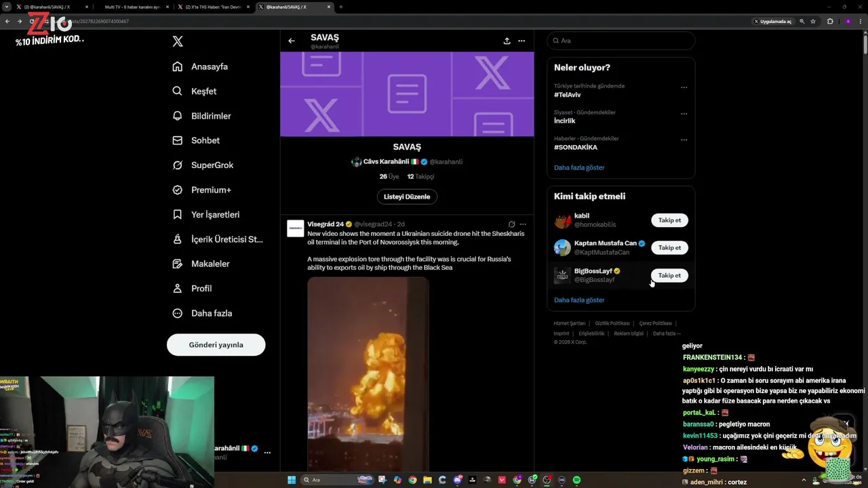
Task: Open SAVAŞ list header three-dot menu
Action: point(521,41)
